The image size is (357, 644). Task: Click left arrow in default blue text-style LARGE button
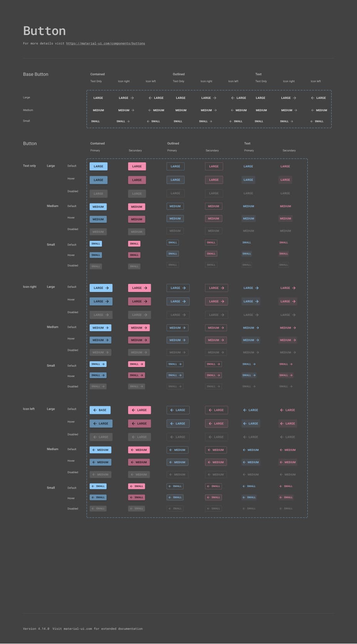pyautogui.click(x=245, y=410)
